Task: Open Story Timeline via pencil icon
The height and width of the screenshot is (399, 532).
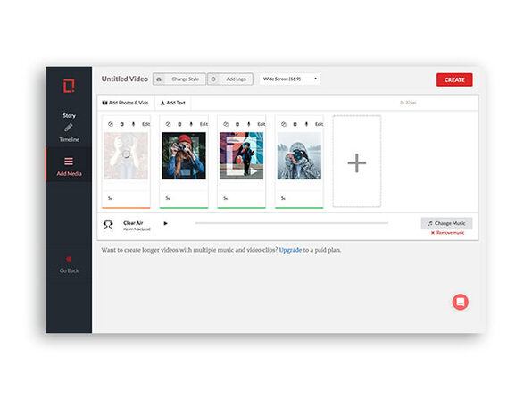Action: (x=69, y=128)
